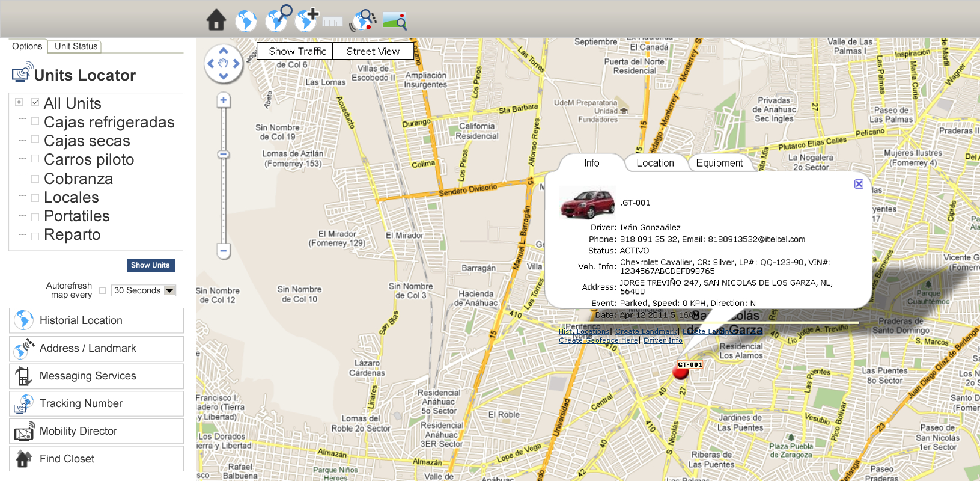Screen dimensions: 980x481
Task: Open the Driver Info link
Action: [x=663, y=340]
